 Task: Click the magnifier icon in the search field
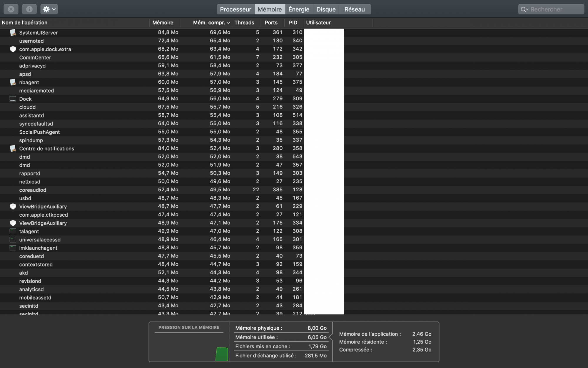pyautogui.click(x=524, y=9)
